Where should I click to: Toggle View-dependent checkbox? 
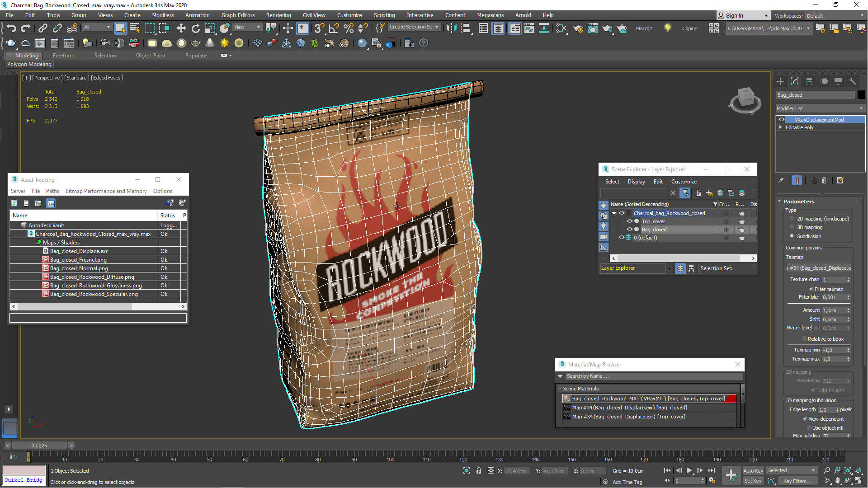point(805,419)
